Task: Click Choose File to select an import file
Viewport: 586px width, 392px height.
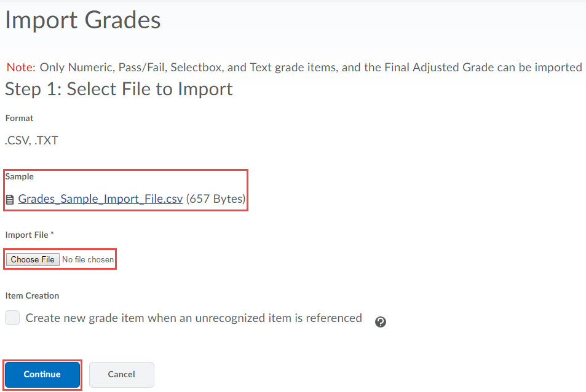Action: coord(32,259)
